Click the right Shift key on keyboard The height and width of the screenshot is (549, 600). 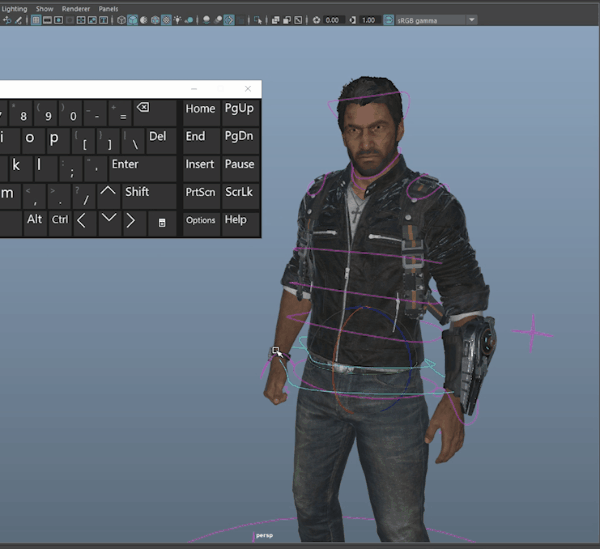click(149, 196)
